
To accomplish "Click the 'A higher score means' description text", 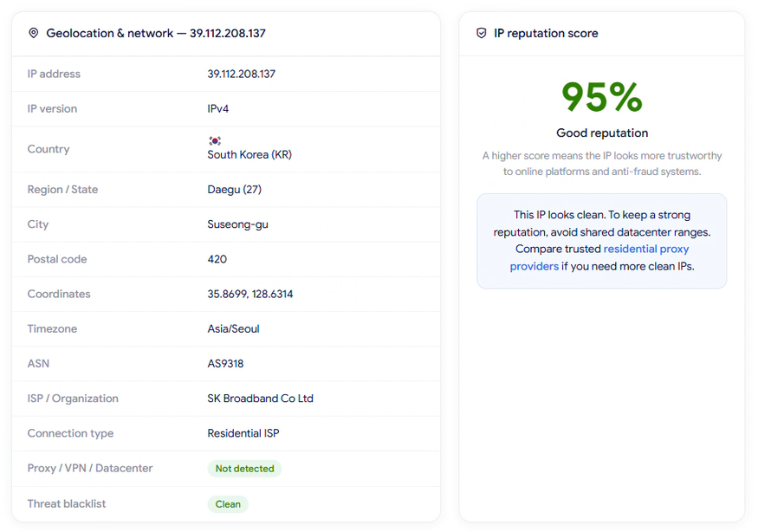I will (x=602, y=164).
